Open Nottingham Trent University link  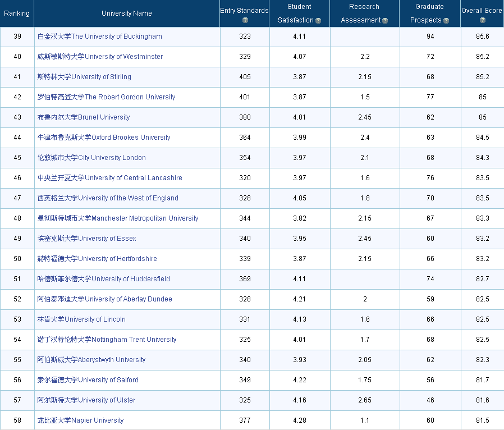pyautogui.click(x=107, y=340)
